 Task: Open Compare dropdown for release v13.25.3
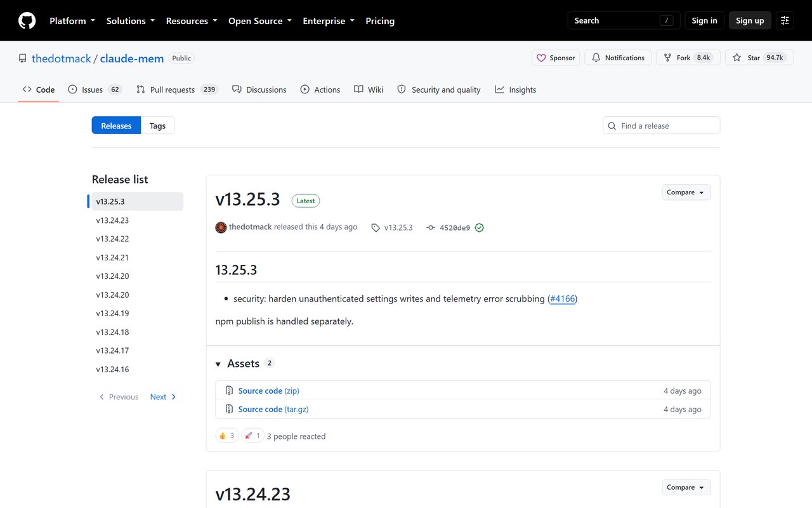(686, 192)
